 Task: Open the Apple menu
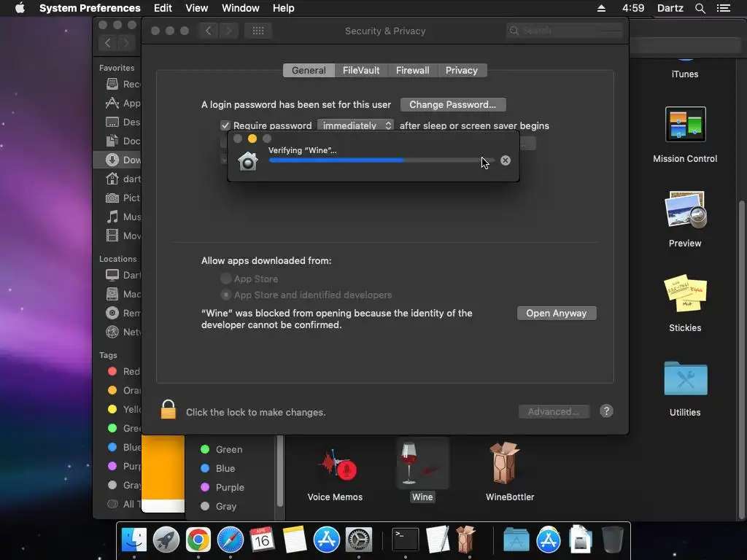[20, 8]
